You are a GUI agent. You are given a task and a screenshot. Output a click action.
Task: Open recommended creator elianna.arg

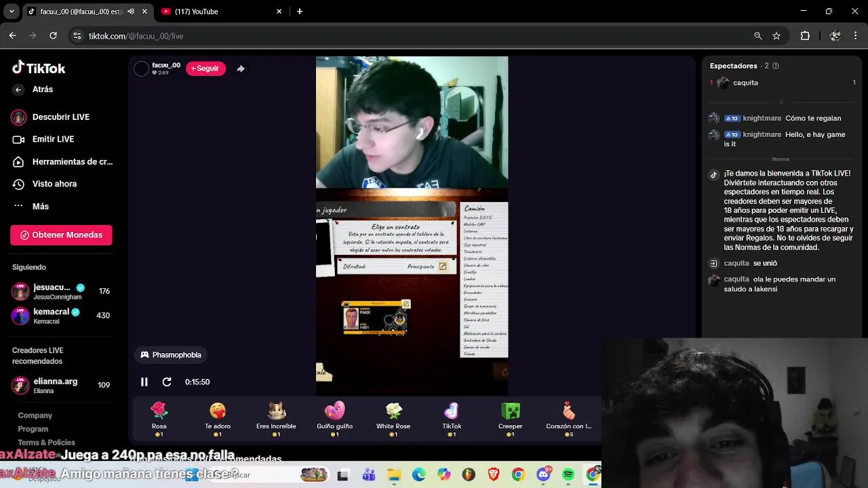[61, 385]
